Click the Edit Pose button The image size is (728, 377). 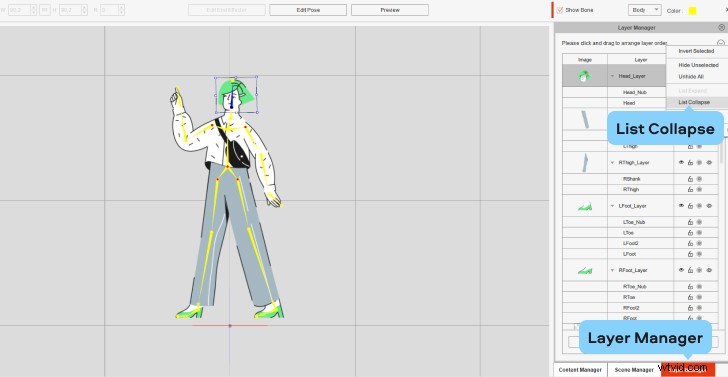tap(308, 10)
